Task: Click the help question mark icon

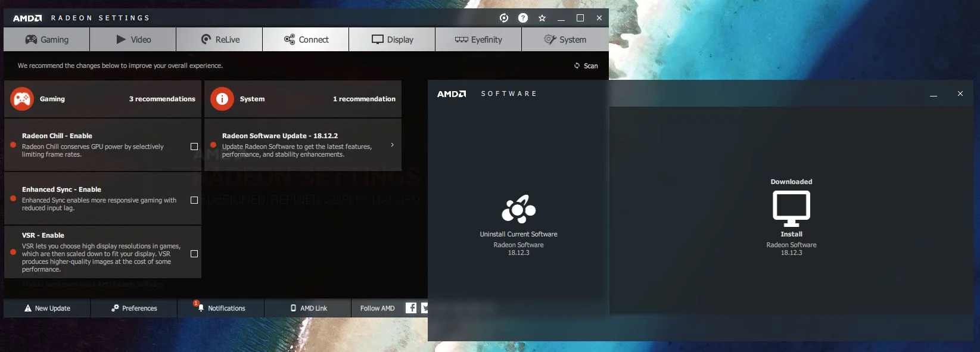Action: coord(523,18)
